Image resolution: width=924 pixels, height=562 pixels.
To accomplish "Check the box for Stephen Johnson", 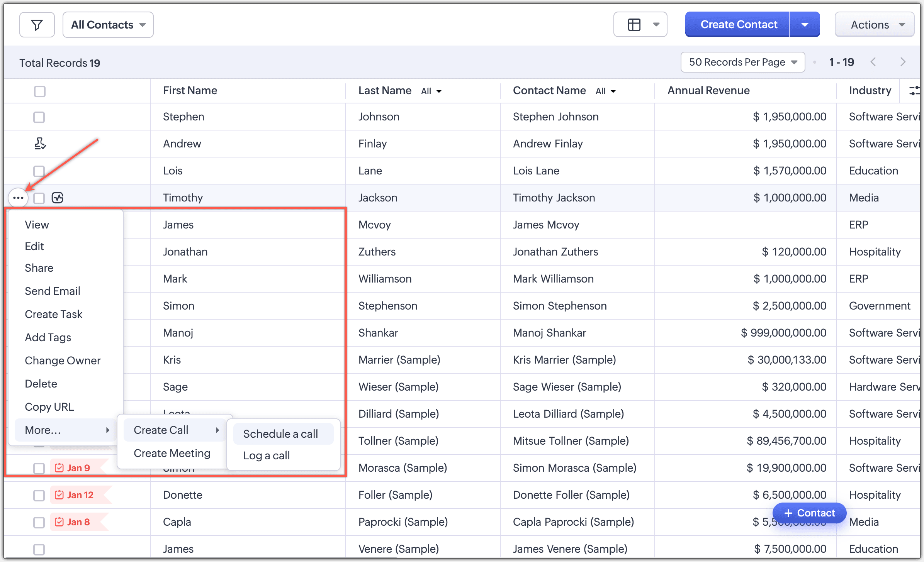I will (x=39, y=117).
